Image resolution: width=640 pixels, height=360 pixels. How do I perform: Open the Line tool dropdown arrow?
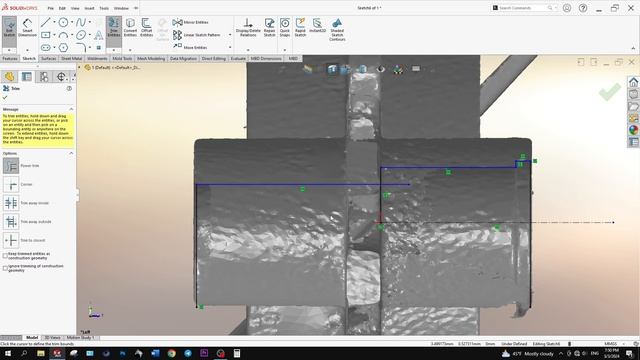point(54,22)
